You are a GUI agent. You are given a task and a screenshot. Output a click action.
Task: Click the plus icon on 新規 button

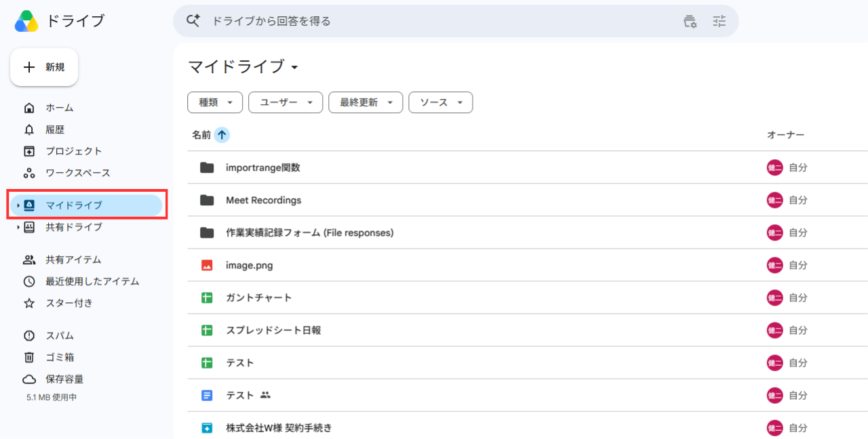(x=29, y=67)
